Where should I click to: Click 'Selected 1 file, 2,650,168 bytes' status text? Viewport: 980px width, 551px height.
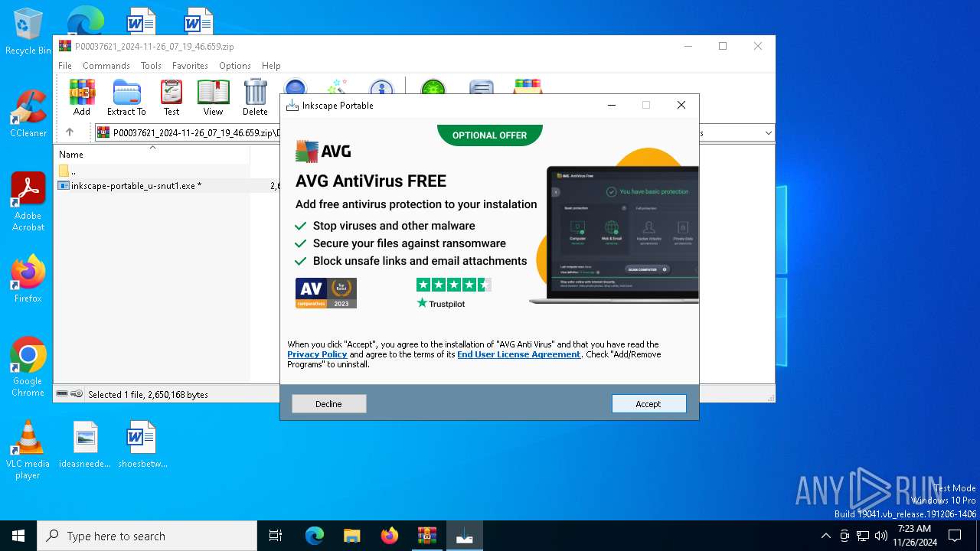(148, 394)
